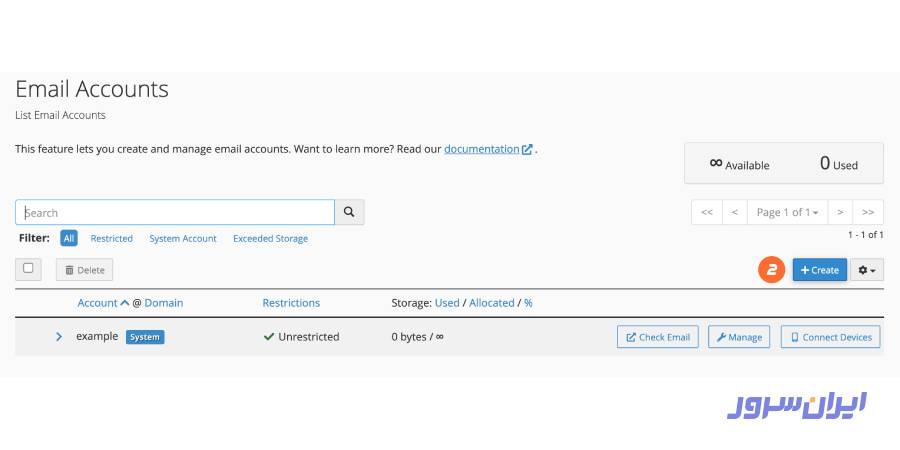
Task: Go to the first page arrows
Action: tap(706, 212)
